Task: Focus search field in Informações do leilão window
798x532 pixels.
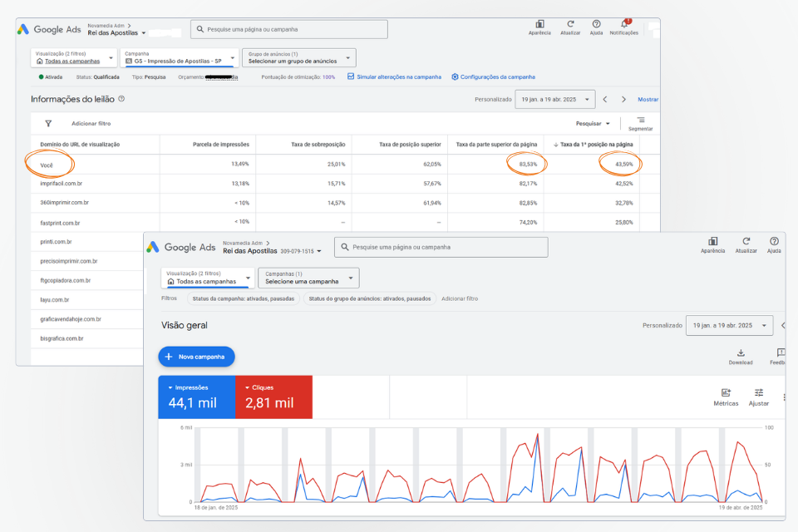Action: [x=289, y=30]
